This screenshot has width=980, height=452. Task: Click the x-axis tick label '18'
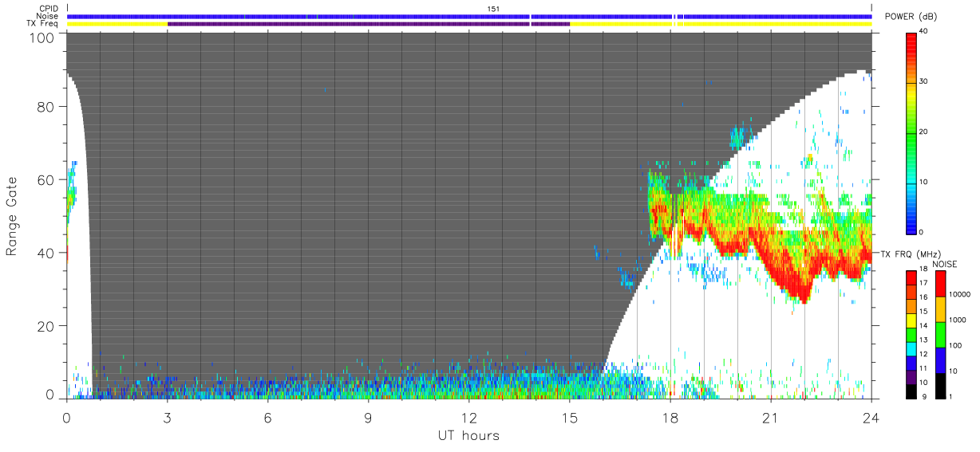point(670,417)
